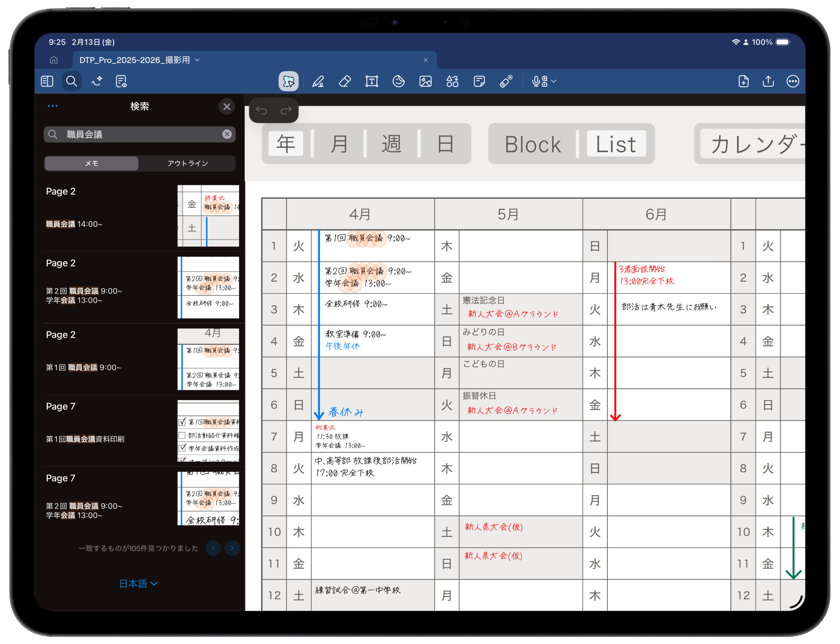Image resolution: width=840 pixels, height=644 pixels.
Task: Open the Sticky note tool
Action: click(x=479, y=81)
